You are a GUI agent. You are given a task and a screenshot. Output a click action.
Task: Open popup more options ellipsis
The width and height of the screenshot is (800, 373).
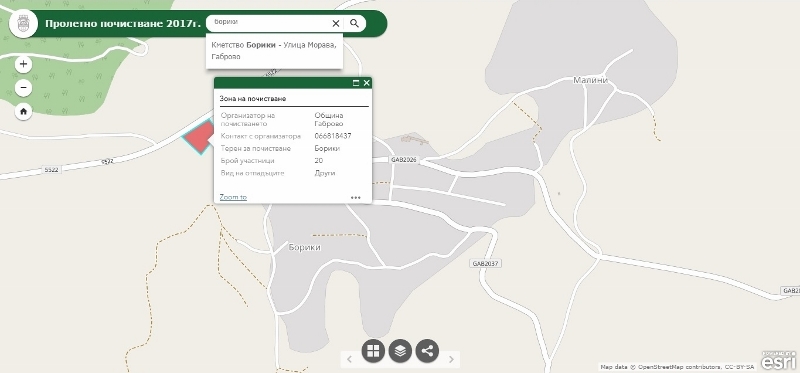point(356,197)
